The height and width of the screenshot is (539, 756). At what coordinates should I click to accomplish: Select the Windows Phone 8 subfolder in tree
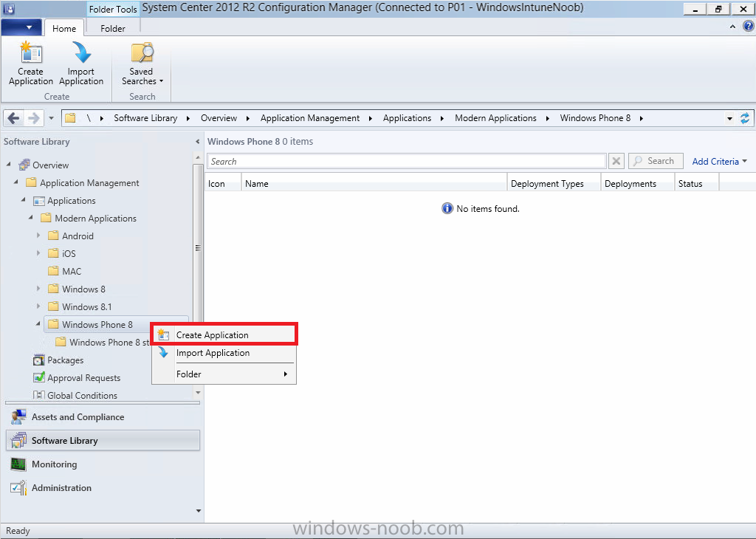103,343
